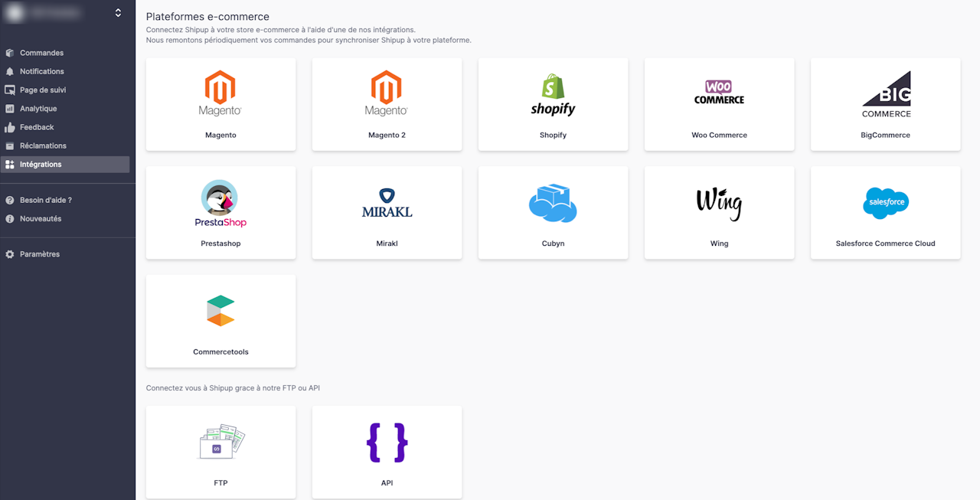Click the Cubyn cloud box logo

553,203
